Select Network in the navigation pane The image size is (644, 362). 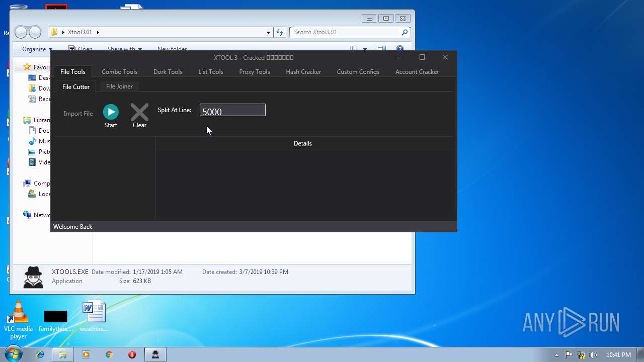click(x=37, y=215)
